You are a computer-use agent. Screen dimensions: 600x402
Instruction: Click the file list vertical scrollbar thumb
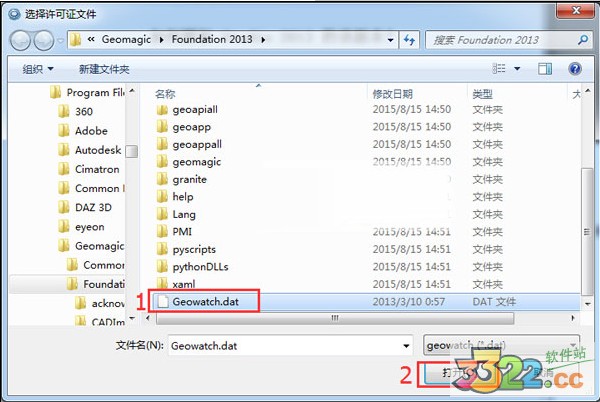(587, 231)
